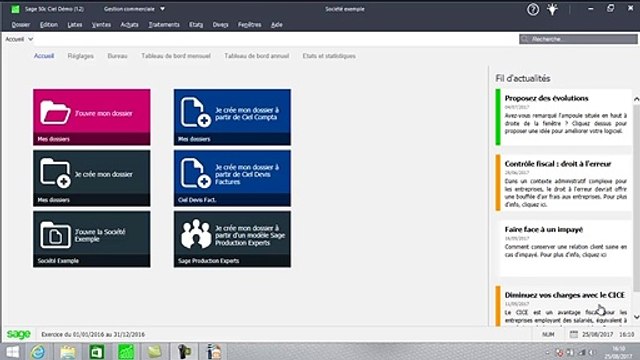Click "Je crée mon dossier" tile
The height and width of the screenshot is (360, 640).
(x=92, y=178)
